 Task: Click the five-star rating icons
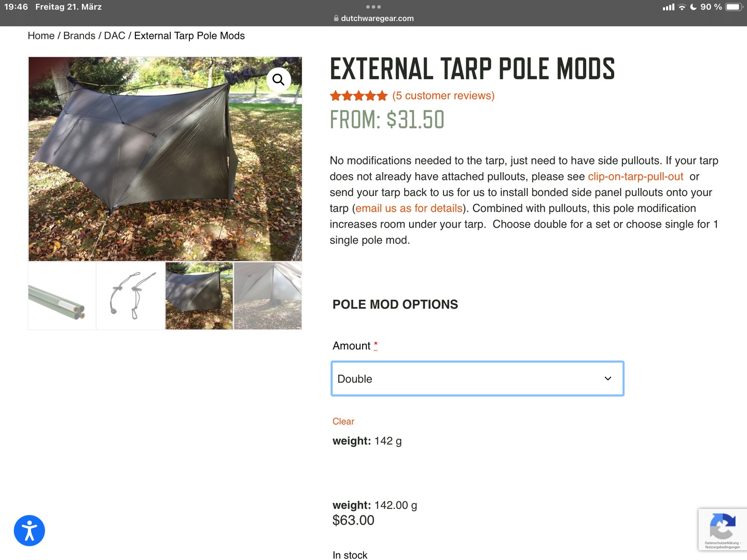pos(359,96)
